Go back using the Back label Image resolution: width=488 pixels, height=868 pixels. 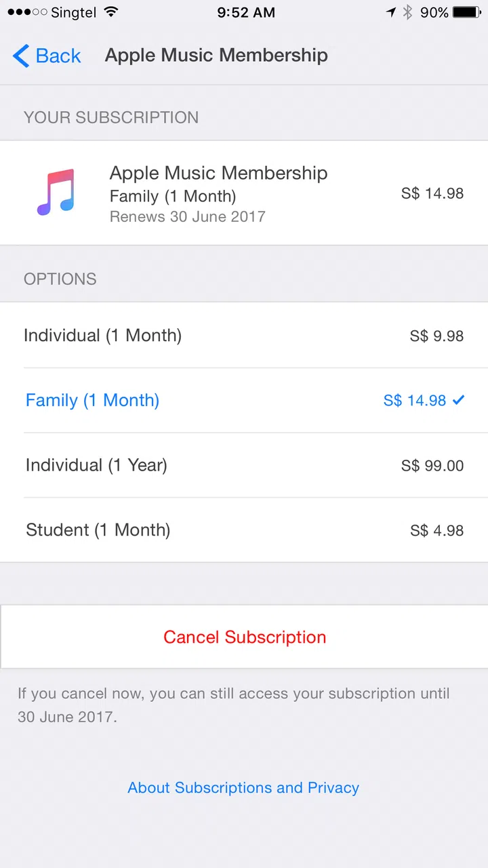click(x=58, y=56)
